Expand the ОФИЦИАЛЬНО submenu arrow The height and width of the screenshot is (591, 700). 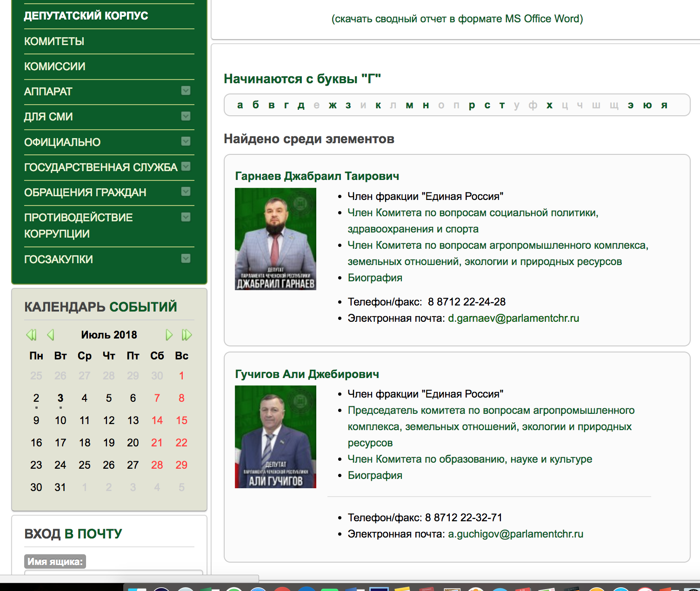[186, 141]
